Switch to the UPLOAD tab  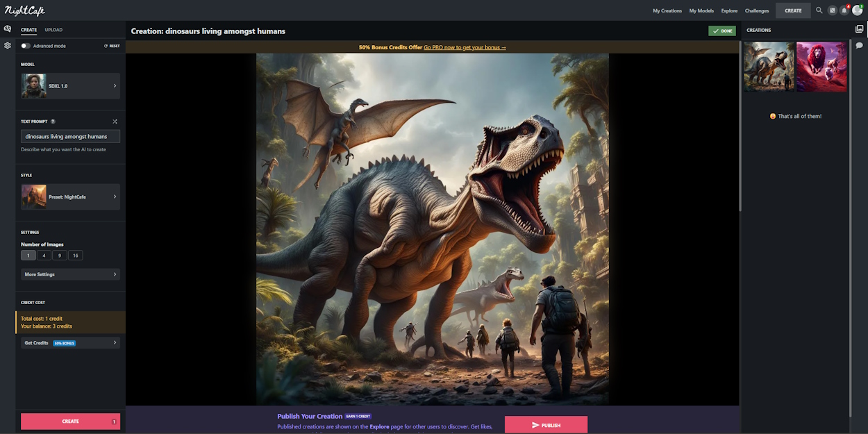pyautogui.click(x=53, y=30)
